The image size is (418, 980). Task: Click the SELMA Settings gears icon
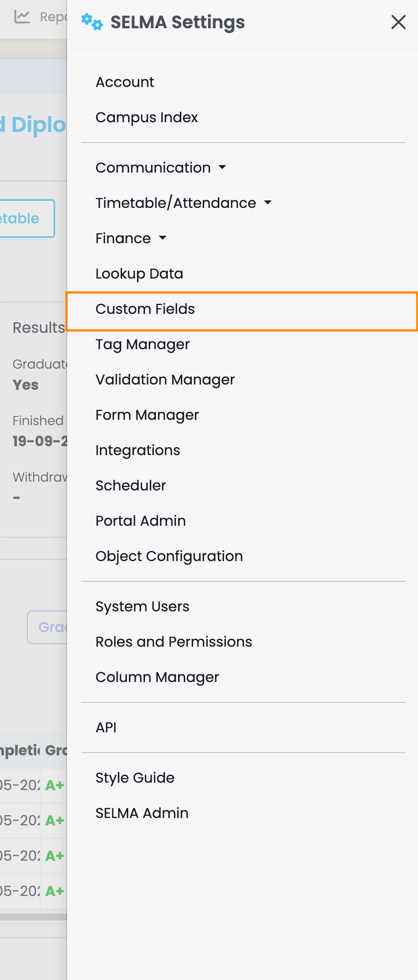click(92, 22)
